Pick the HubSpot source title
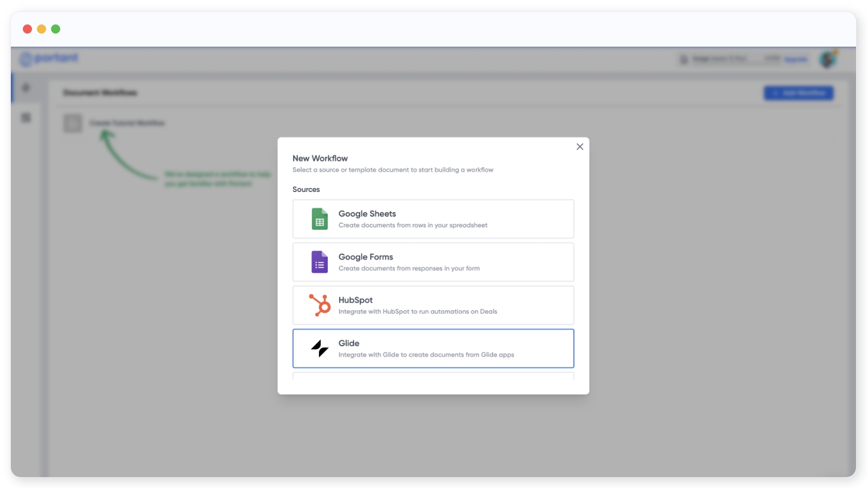The width and height of the screenshot is (868, 488). pos(355,300)
